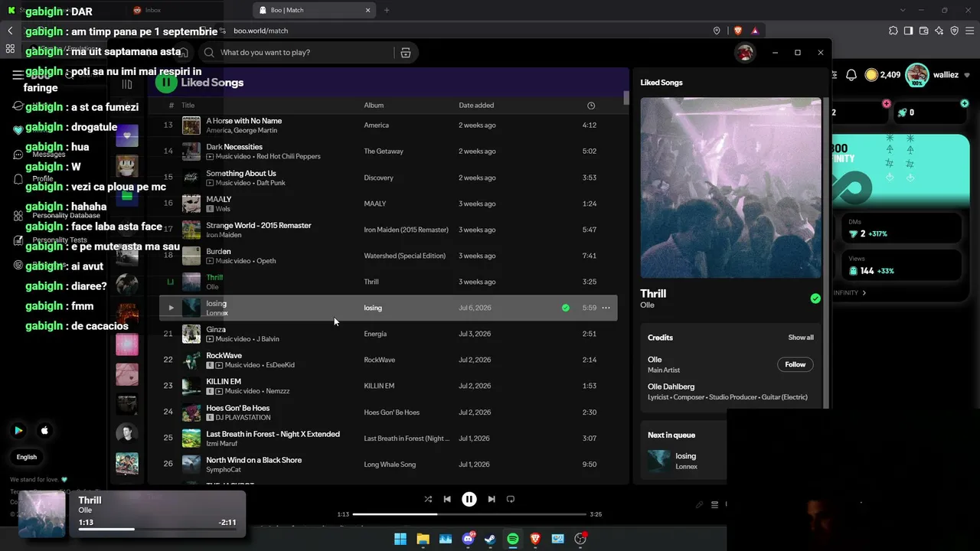Screen dimensions: 980x551
Task: Open Discord from the taskbar
Action: tap(468, 539)
